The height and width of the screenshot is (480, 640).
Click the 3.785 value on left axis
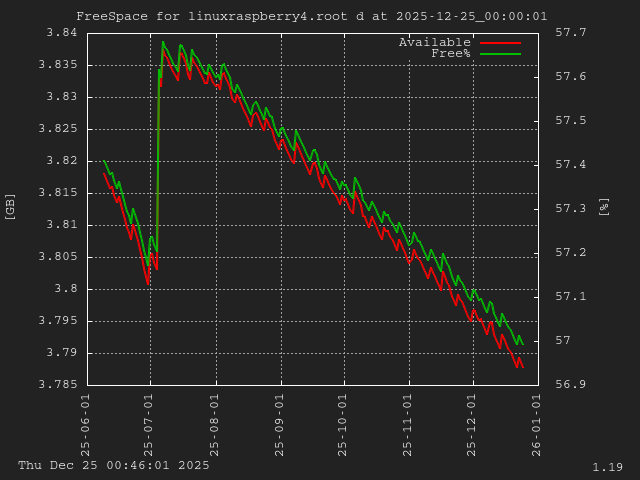tap(58, 385)
